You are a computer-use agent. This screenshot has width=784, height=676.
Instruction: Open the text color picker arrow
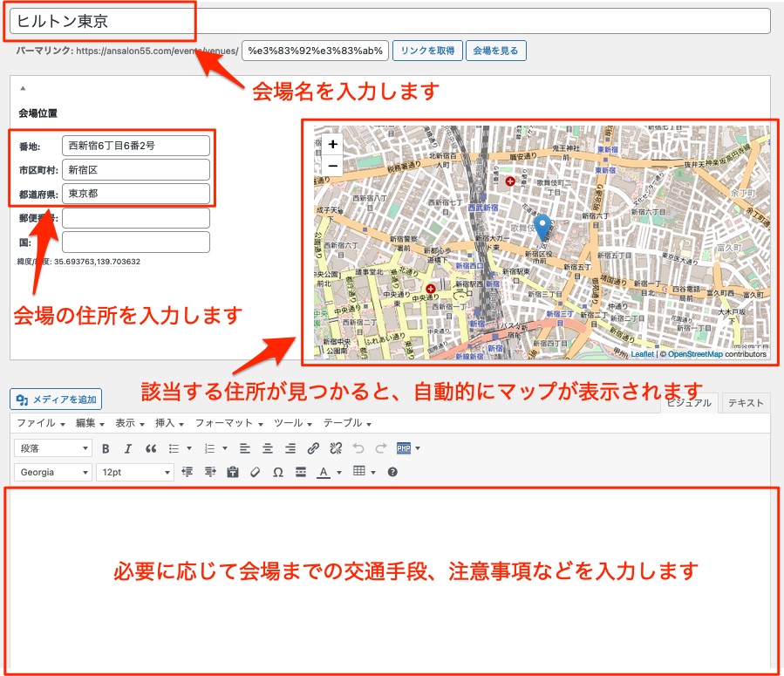pyautogui.click(x=338, y=473)
